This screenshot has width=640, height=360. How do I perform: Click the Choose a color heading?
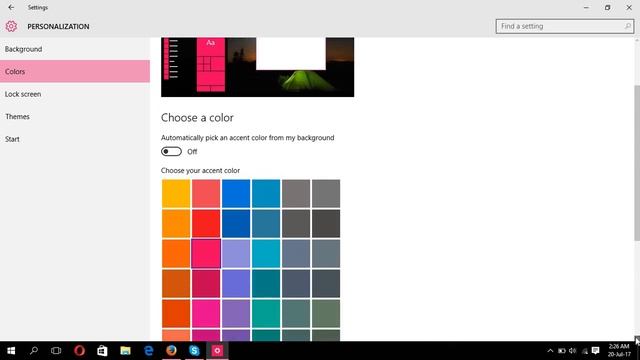[x=197, y=118]
